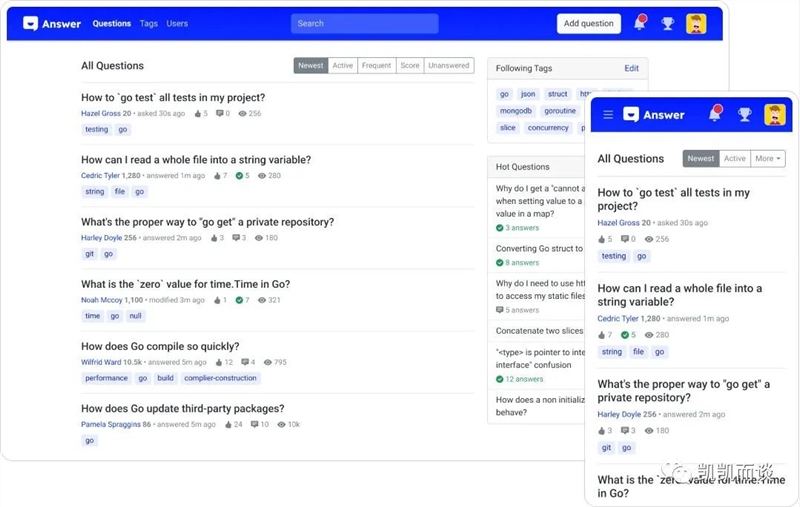Click into the Search input field
Screen dimensions: 800x507
pos(364,23)
